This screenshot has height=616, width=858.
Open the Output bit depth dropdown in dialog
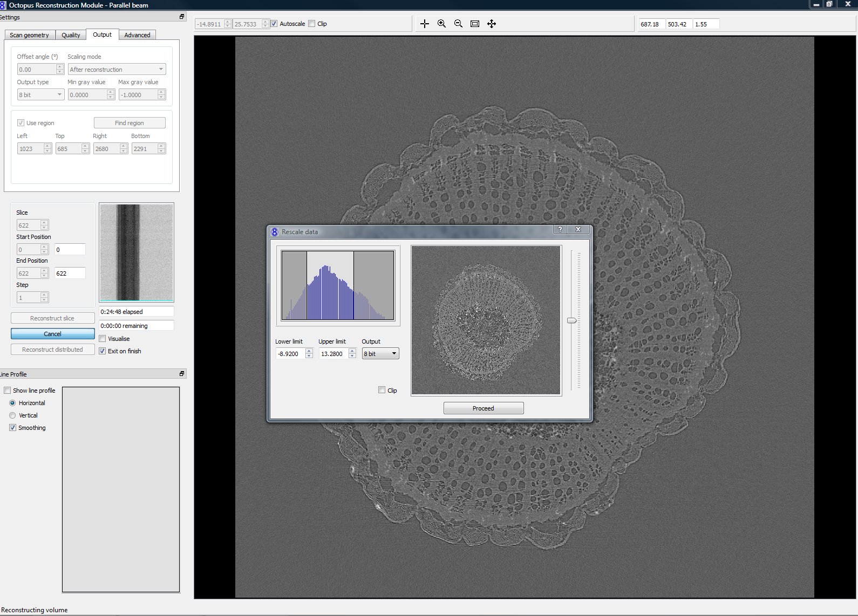[380, 354]
